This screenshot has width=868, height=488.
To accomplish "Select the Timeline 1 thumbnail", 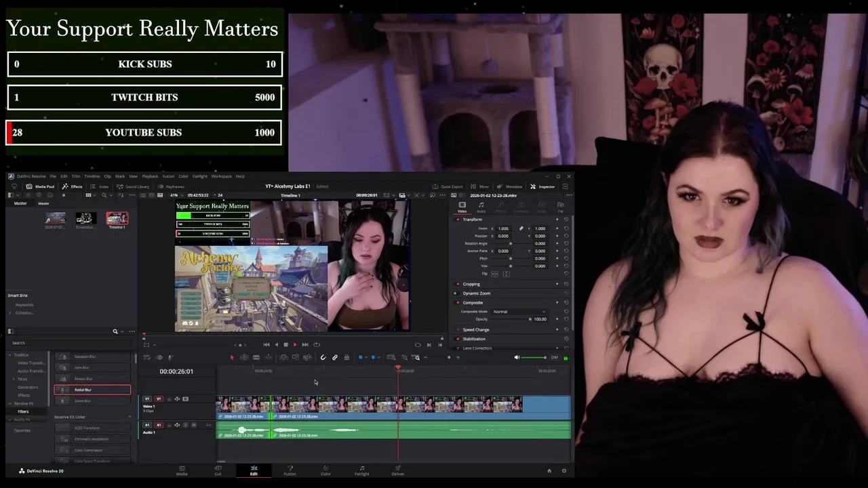I will coord(117,218).
